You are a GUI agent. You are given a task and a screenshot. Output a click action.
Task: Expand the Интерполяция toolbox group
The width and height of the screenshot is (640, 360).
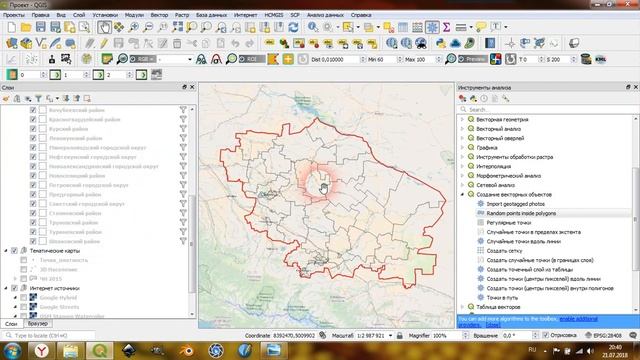coord(462,167)
